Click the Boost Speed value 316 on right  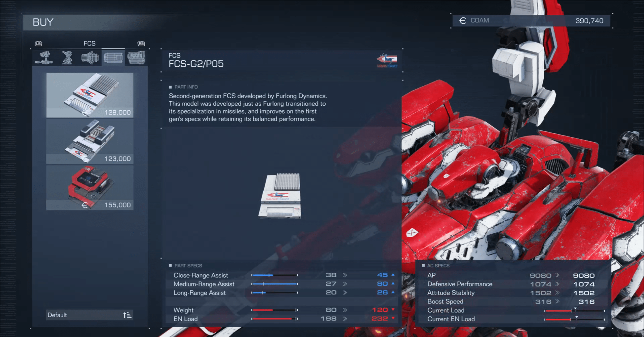point(586,302)
